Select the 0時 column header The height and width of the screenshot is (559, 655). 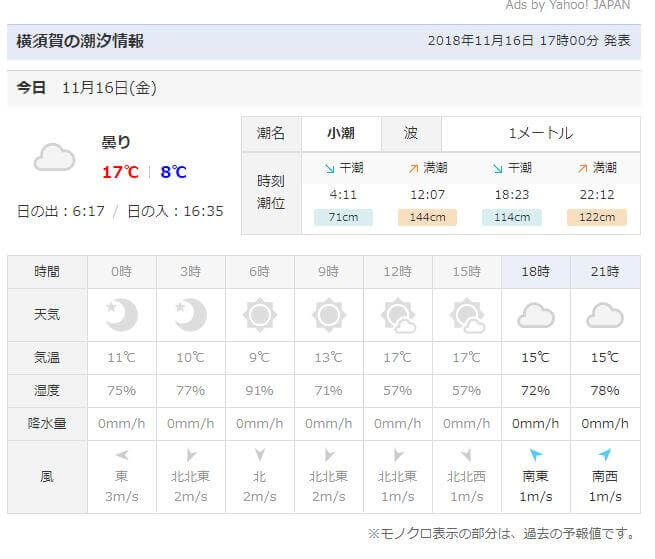(122, 272)
